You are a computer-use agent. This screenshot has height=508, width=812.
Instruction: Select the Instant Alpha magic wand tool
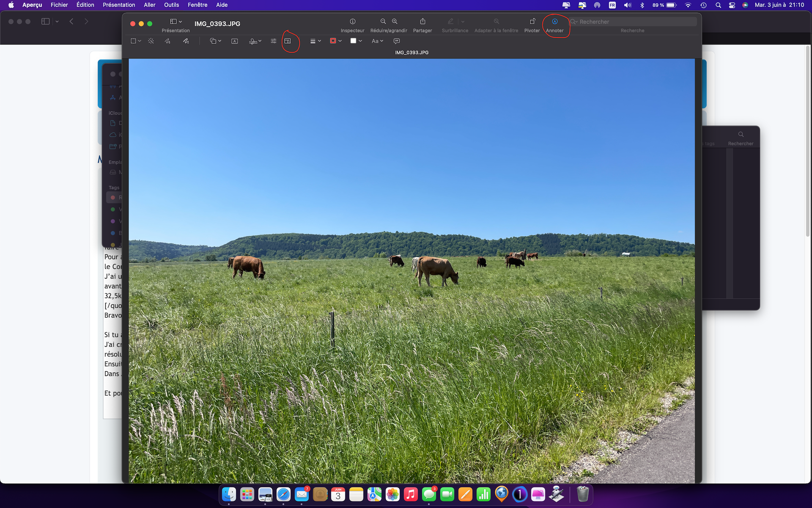[151, 41]
